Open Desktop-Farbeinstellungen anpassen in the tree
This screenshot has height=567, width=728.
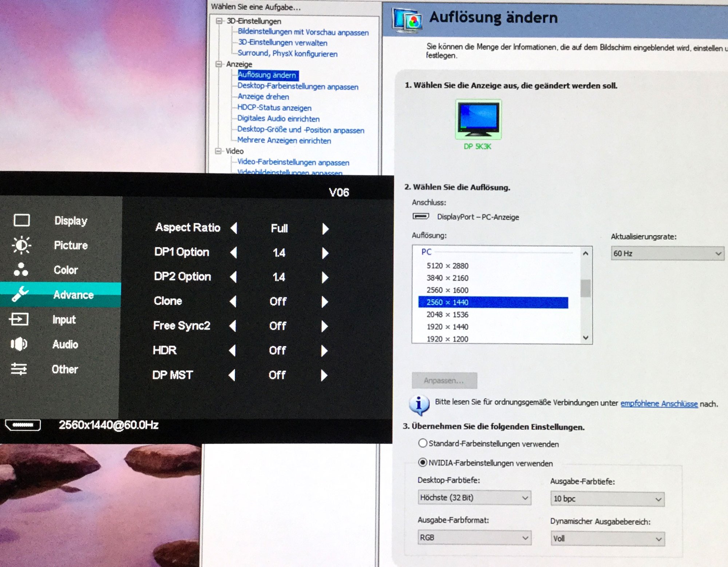298,86
